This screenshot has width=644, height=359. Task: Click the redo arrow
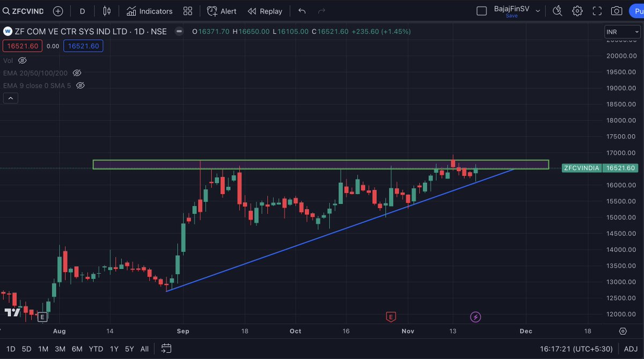tap(321, 11)
